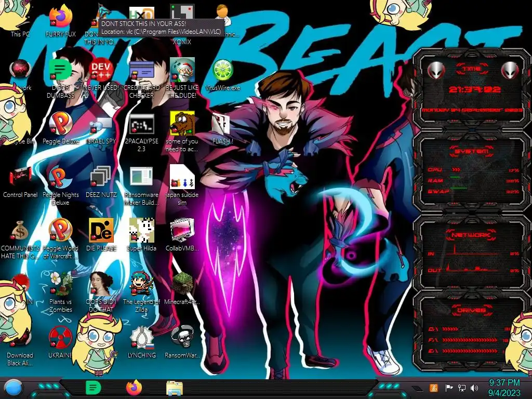Open DIE PLEASE yellow De icon
The image size is (532, 399).
point(101,231)
